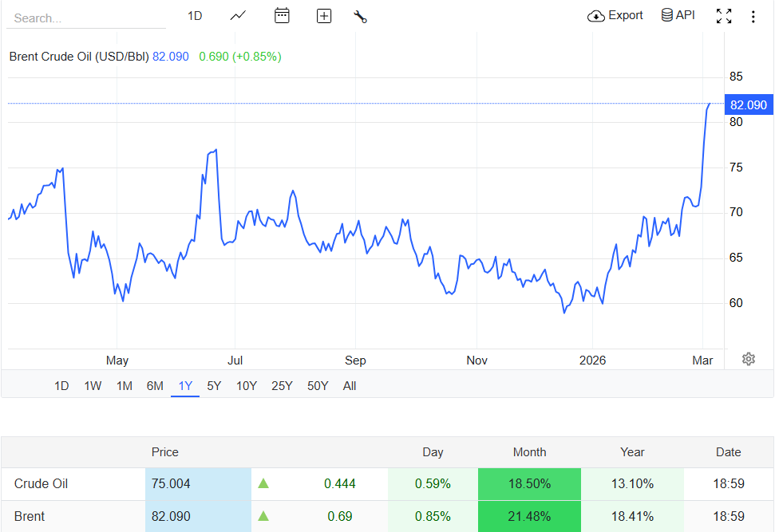Image resolution: width=775 pixels, height=532 pixels.
Task: Open the Crude Oil link in table
Action: pyautogui.click(x=41, y=483)
